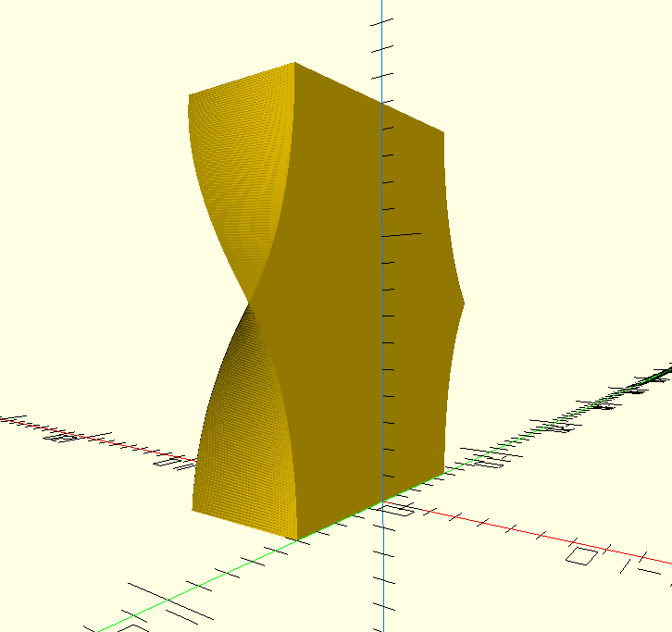This screenshot has height=632, width=672.
Task: Click the pointed notch on the model's right edge
Action: (462, 302)
